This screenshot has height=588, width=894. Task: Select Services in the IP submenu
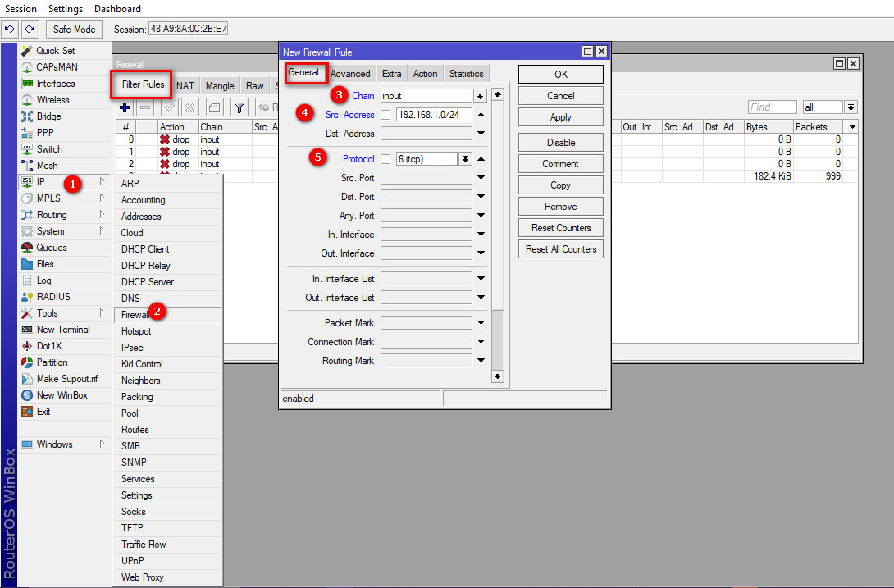(x=138, y=479)
